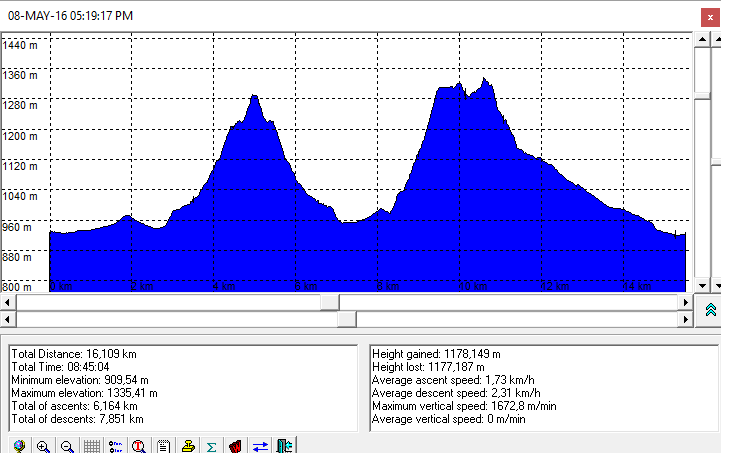Click right arrow of the upper horizontal scrollbar
The height and width of the screenshot is (456, 732).
pyautogui.click(x=685, y=302)
